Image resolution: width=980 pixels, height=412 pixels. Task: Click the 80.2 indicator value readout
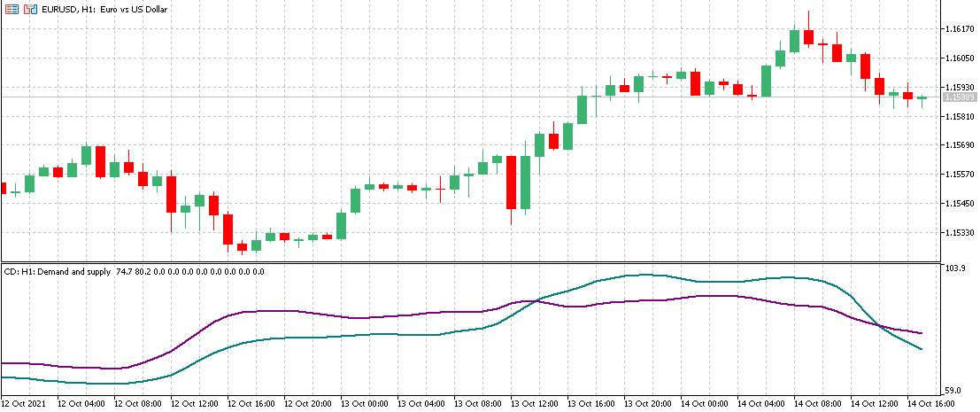pos(143,271)
